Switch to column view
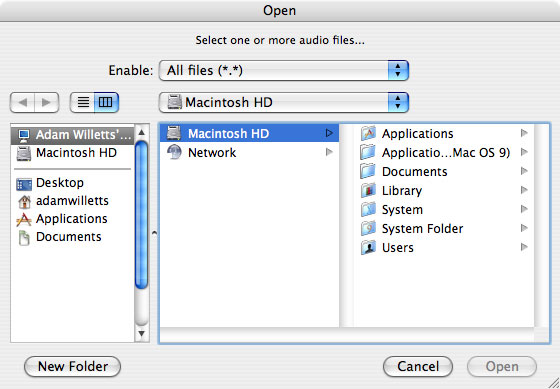The height and width of the screenshot is (389, 560). click(x=106, y=103)
